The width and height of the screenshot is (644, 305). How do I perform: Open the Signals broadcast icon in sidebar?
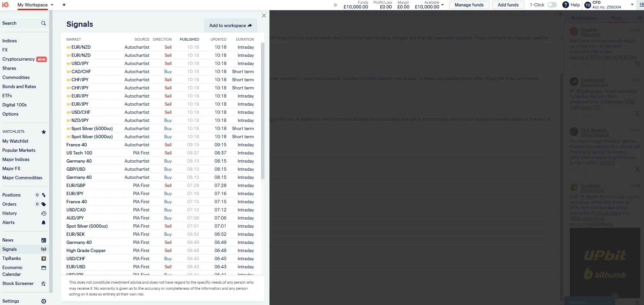[44, 249]
